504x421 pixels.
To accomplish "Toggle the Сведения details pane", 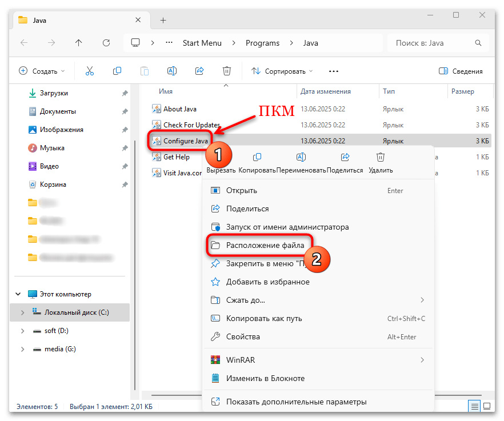I will 460,70.
